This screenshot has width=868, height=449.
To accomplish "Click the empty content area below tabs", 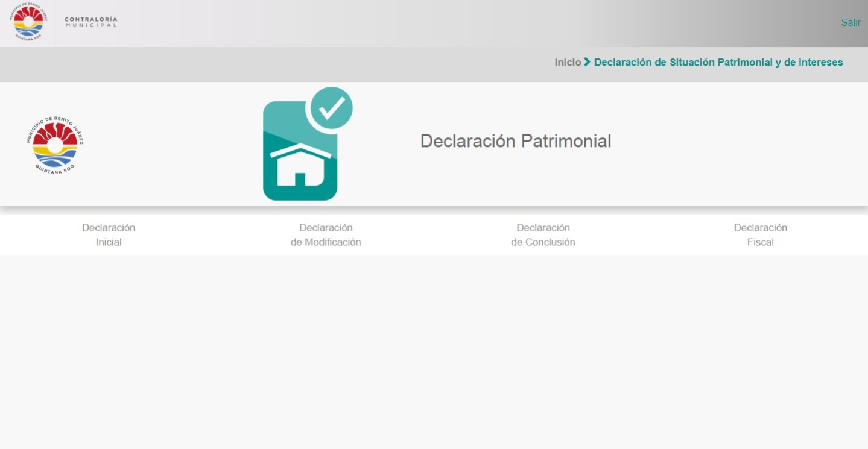I will [x=434, y=350].
